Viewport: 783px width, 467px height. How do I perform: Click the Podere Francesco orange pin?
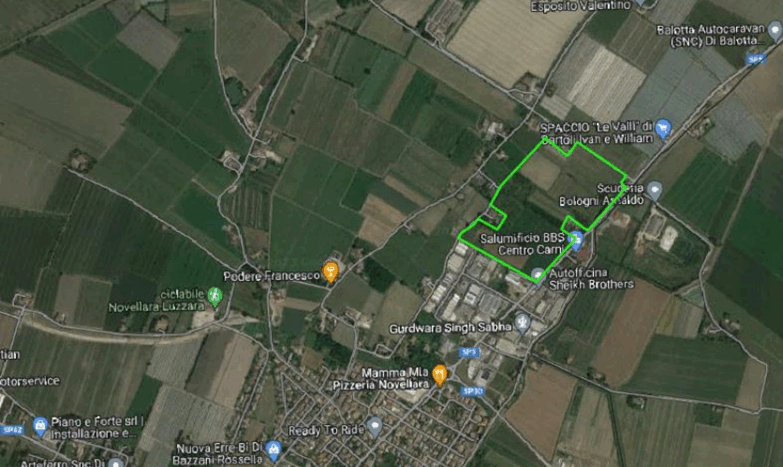(330, 272)
